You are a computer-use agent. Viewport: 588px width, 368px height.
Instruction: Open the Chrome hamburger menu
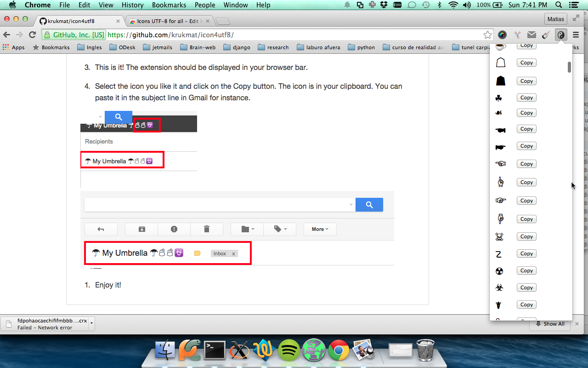[x=576, y=34]
